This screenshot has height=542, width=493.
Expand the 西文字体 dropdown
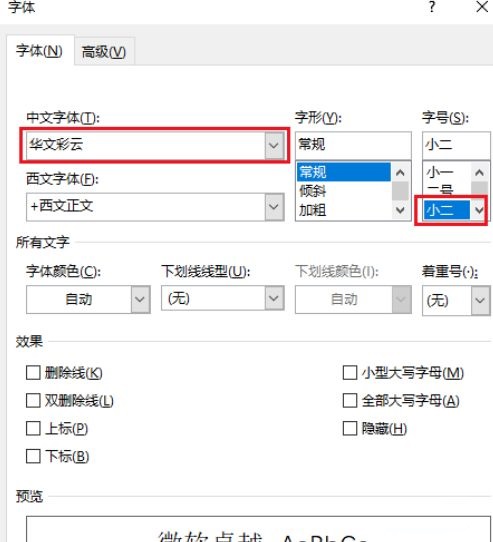click(x=274, y=207)
